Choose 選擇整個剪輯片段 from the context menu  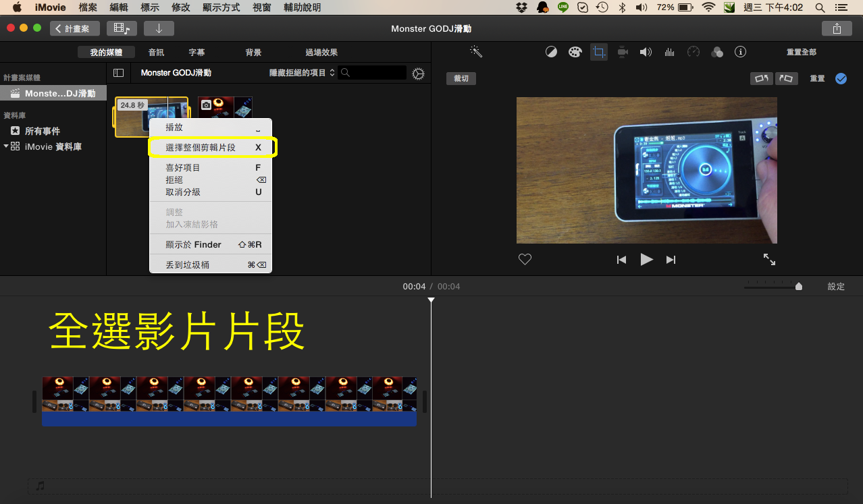point(211,147)
